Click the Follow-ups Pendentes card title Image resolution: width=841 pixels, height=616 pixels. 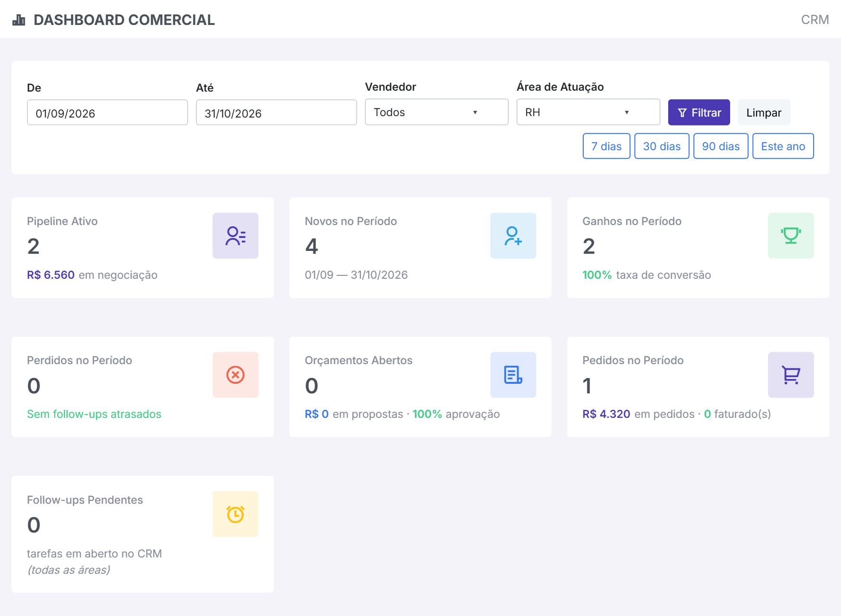coord(85,500)
